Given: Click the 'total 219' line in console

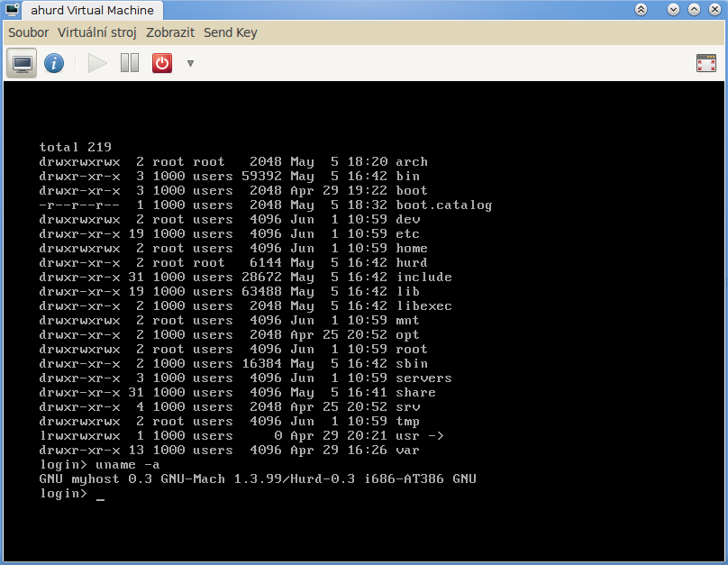Looking at the screenshot, I should point(75,147).
